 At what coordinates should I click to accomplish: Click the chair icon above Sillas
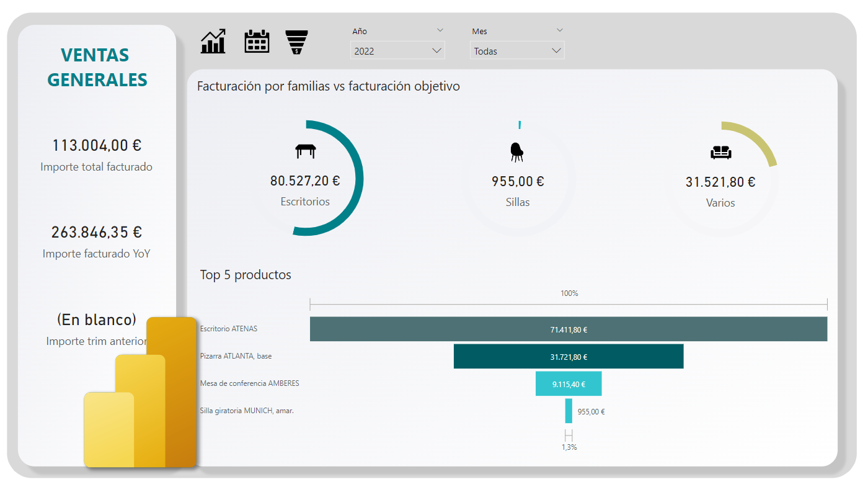tap(516, 152)
